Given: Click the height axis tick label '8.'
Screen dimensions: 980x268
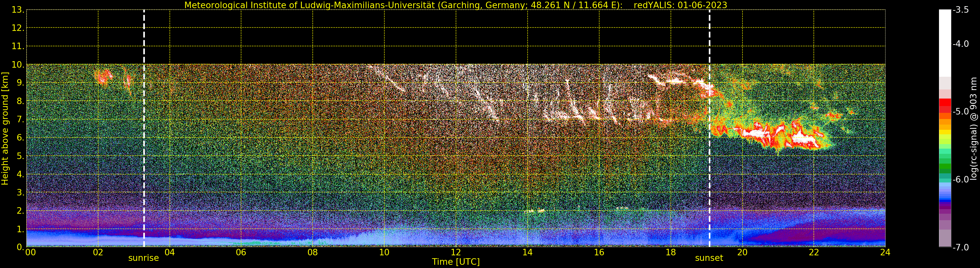Looking at the screenshot, I should click(x=21, y=101).
